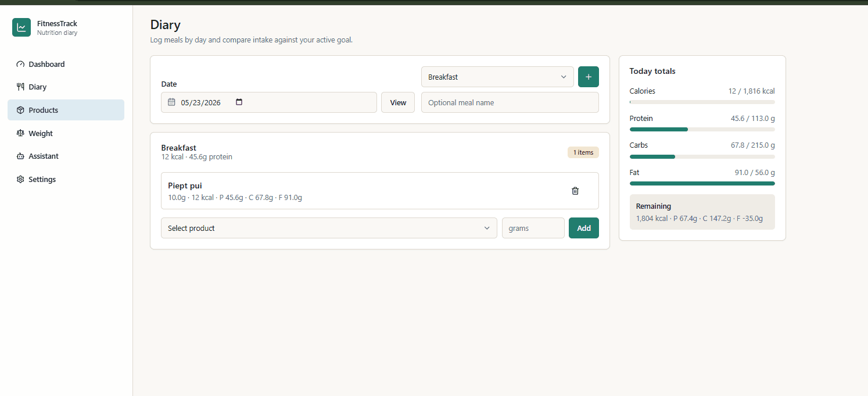Viewport: 868px width, 396px height.
Task: Click the View button next to date
Action: (x=398, y=102)
